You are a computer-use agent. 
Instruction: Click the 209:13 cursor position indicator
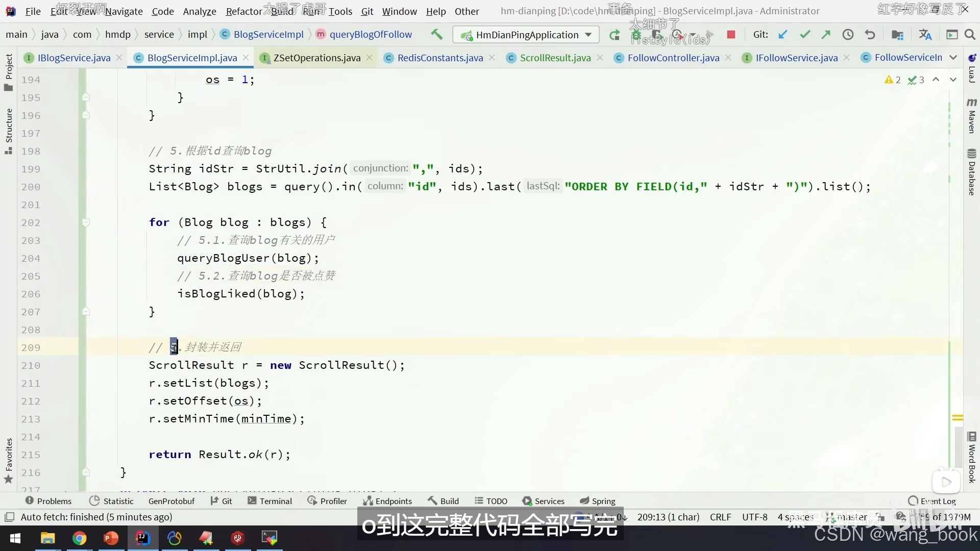click(668, 517)
